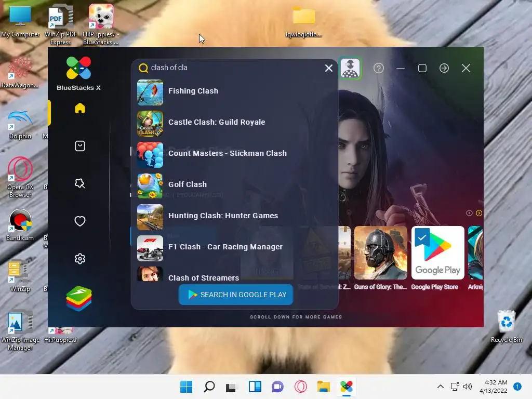
Task: Select Golf Clash search result
Action: [x=235, y=186]
